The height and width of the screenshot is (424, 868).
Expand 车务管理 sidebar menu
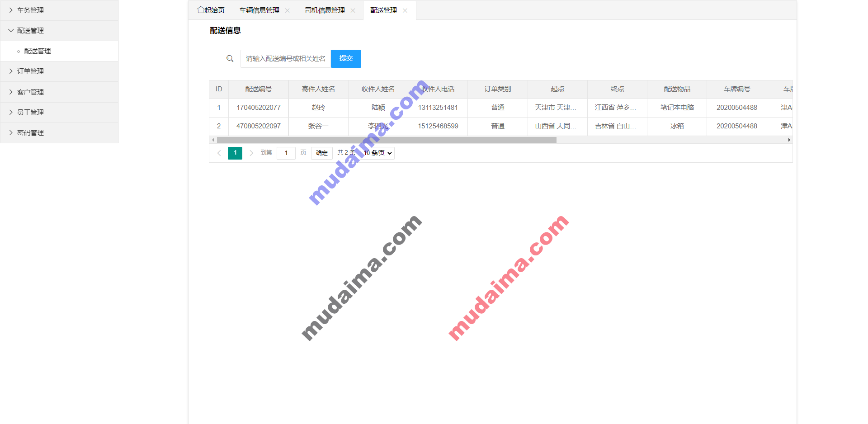pyautogui.click(x=59, y=10)
